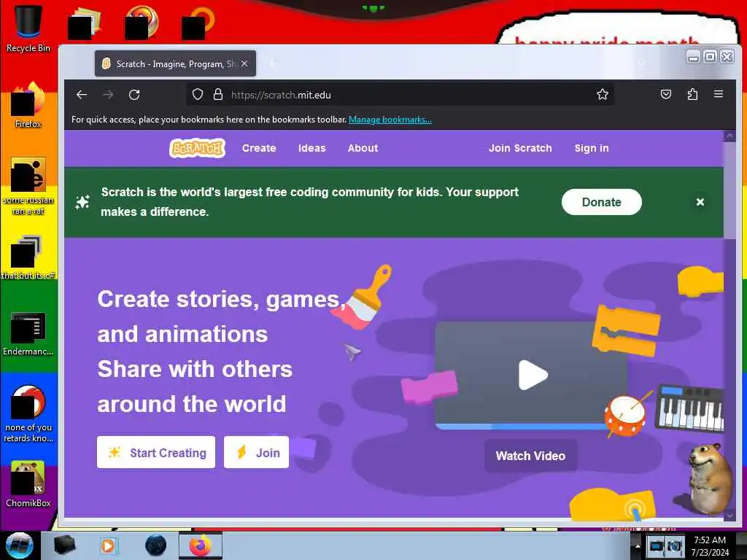Select the Scratch - Imagine, Program tab
The height and width of the screenshot is (560, 747).
(175, 63)
